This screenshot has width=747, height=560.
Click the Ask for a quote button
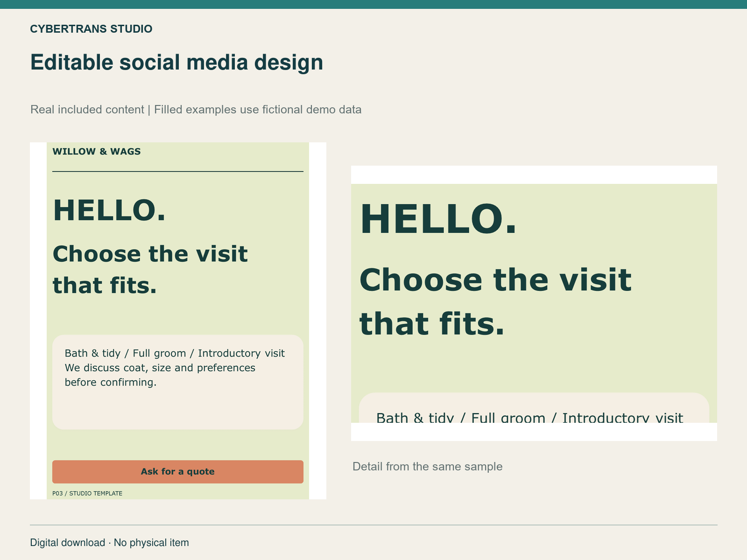pos(178,472)
